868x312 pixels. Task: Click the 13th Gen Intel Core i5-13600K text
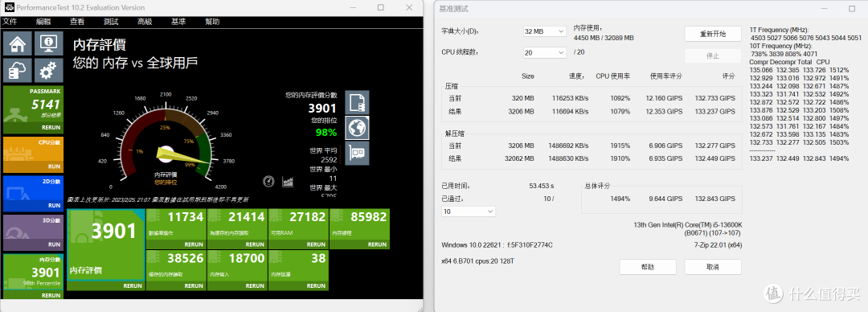pos(687,225)
